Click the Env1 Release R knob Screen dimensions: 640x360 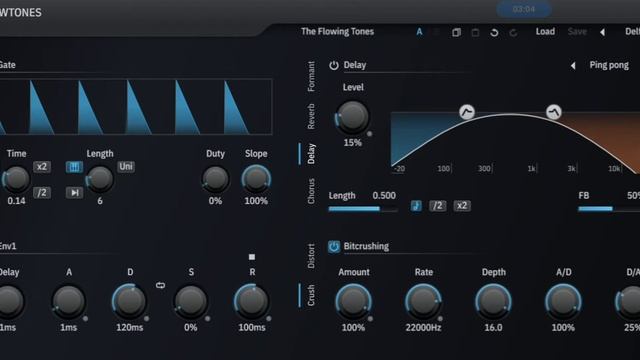(x=252, y=302)
